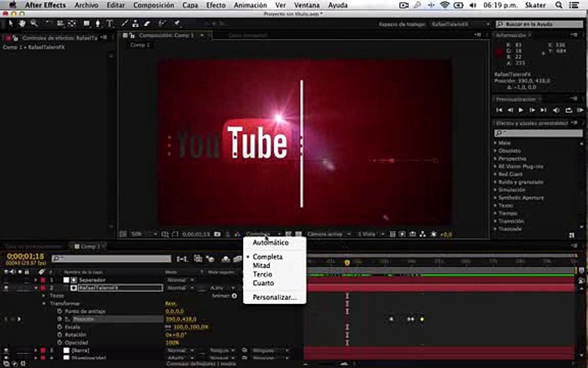Select the Pen tool

[98, 24]
